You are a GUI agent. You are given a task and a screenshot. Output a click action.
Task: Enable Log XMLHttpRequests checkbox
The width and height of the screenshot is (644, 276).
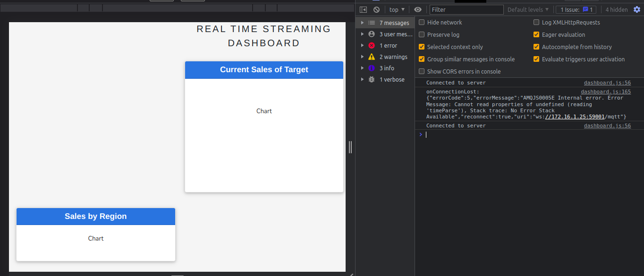(x=536, y=22)
